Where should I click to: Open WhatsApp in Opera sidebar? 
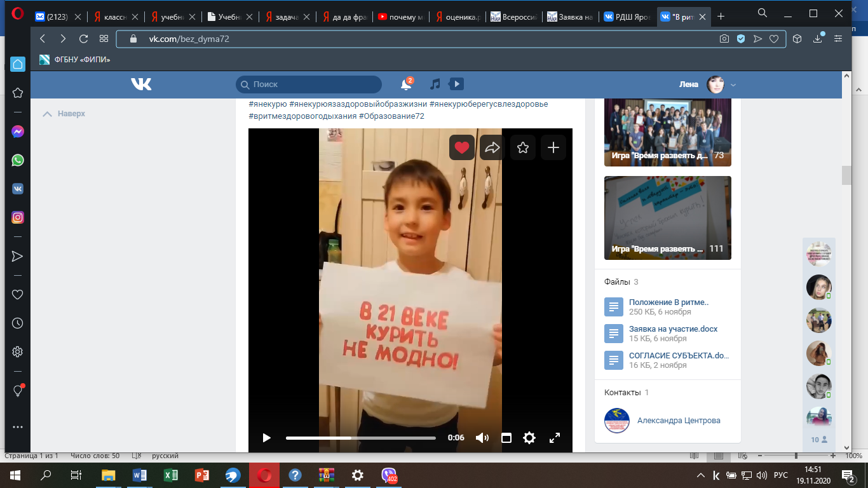(18, 160)
